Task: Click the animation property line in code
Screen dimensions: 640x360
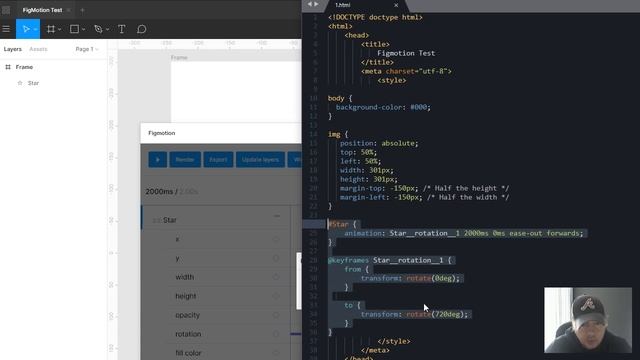Action: pos(464,233)
